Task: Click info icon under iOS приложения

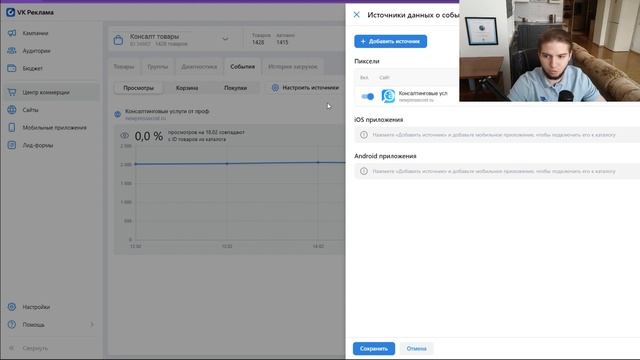Action: pyautogui.click(x=364, y=135)
